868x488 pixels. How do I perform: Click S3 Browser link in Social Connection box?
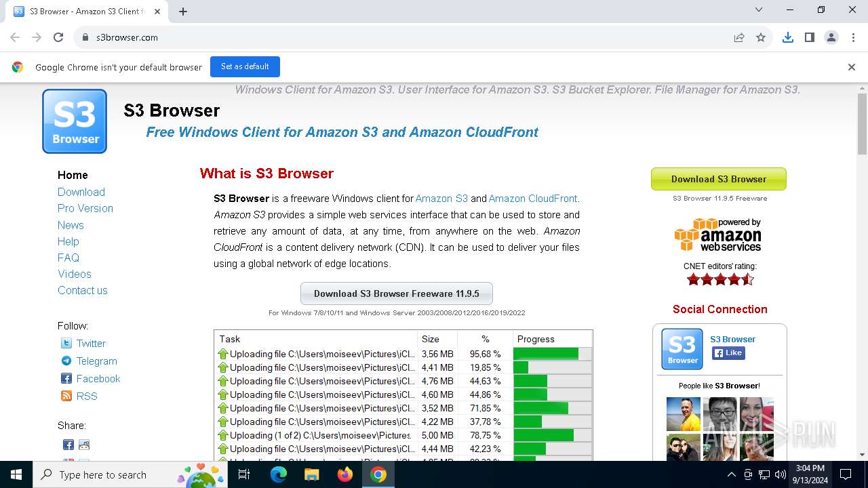pyautogui.click(x=732, y=339)
